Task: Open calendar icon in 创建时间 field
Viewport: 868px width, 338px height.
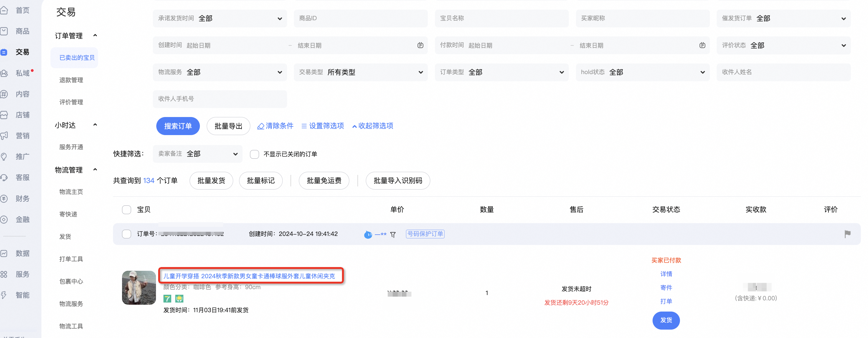Action: (420, 45)
